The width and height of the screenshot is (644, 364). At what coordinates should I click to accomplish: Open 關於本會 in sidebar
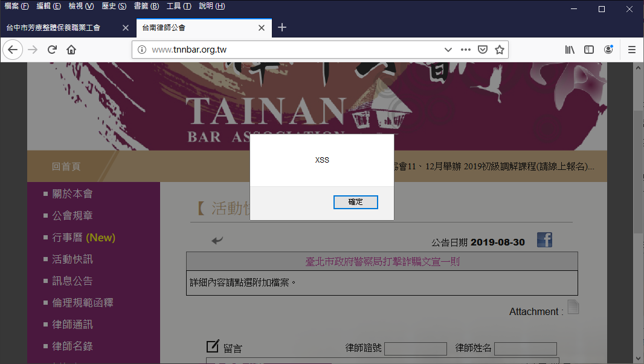pyautogui.click(x=72, y=193)
